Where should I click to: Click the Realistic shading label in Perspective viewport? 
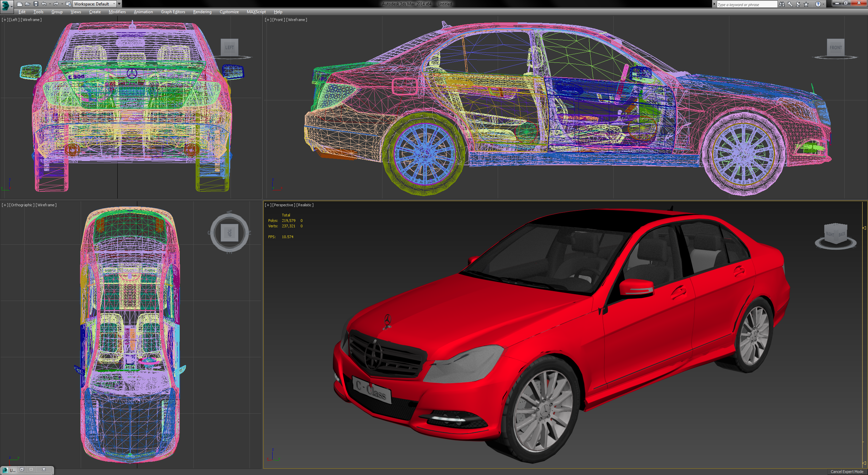click(x=305, y=205)
